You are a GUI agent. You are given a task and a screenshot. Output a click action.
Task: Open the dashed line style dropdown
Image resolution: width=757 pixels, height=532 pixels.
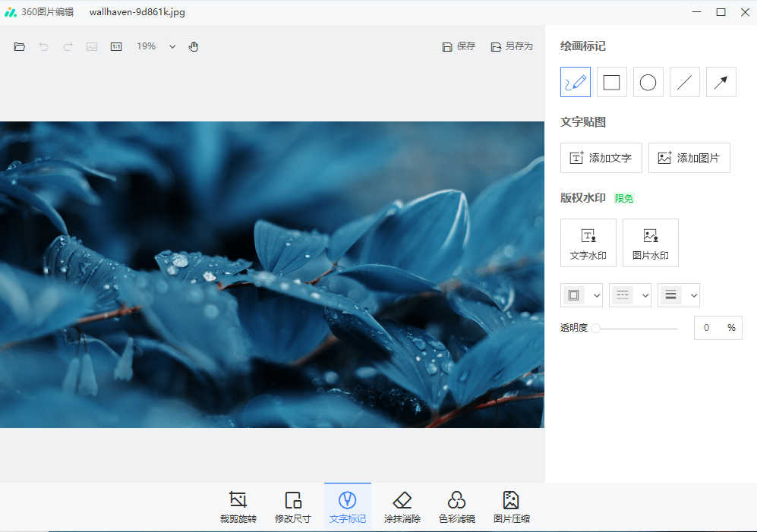[630, 295]
